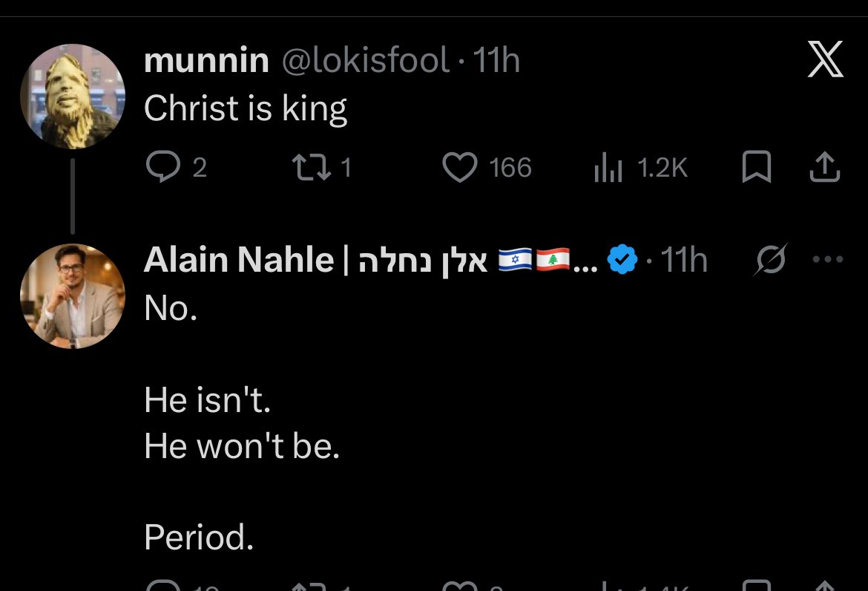
Task: Open Grok icon on Alain Nahle's reply
Action: (770, 259)
